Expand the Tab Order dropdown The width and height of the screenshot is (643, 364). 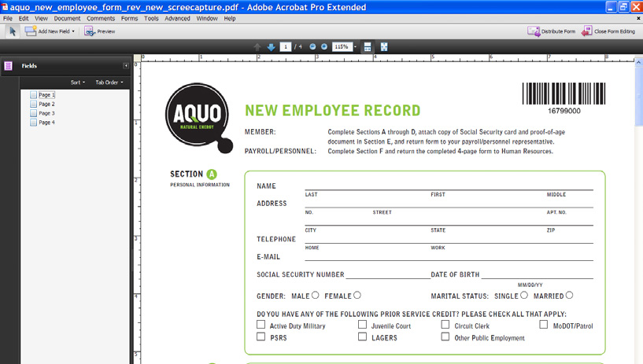click(x=109, y=83)
